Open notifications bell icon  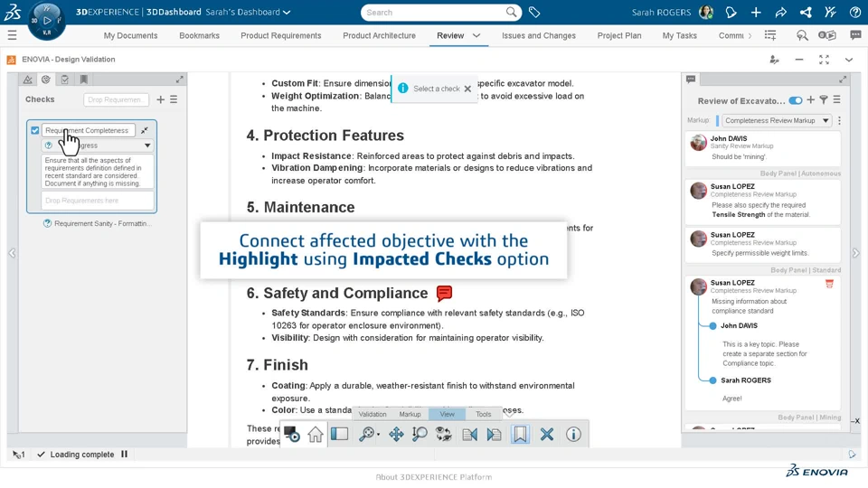731,12
